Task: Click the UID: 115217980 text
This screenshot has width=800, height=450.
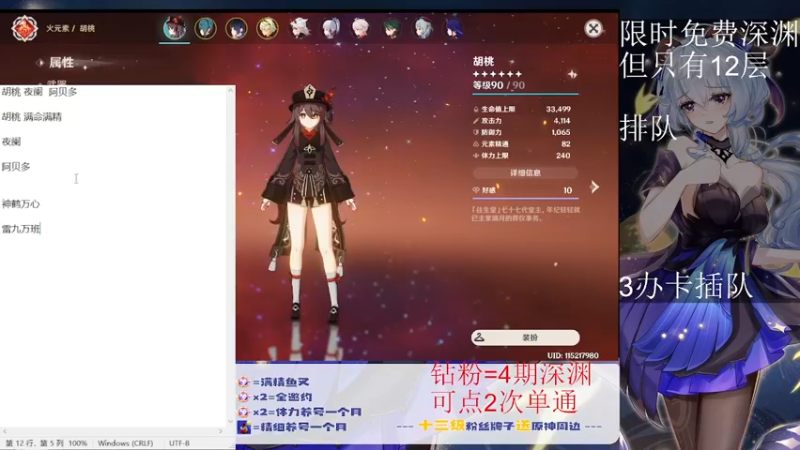Action: 573,356
